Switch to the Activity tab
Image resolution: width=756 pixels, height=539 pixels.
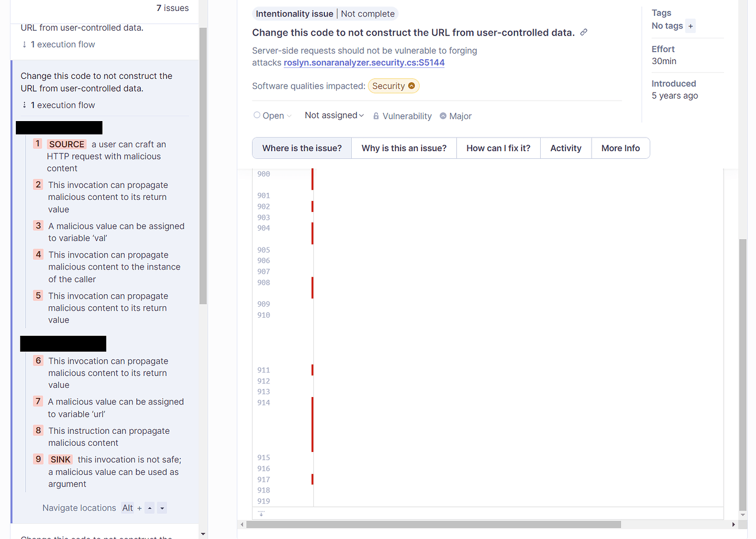click(x=565, y=148)
